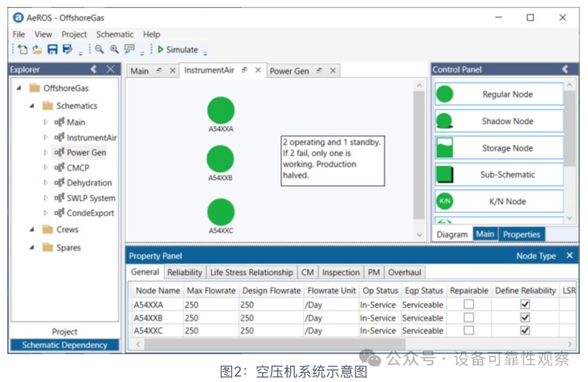Select Schematic Dependency in Explorer footer
This screenshot has height=382, width=588.
click(64, 345)
